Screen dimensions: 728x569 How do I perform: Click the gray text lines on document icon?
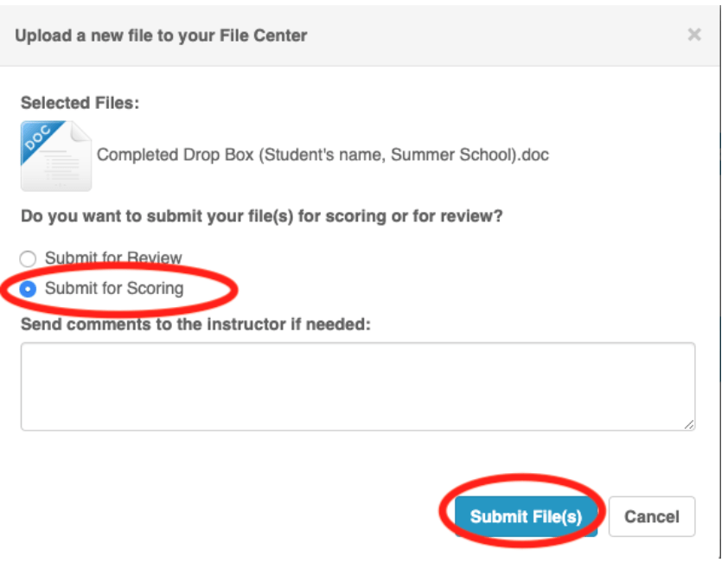(62, 169)
